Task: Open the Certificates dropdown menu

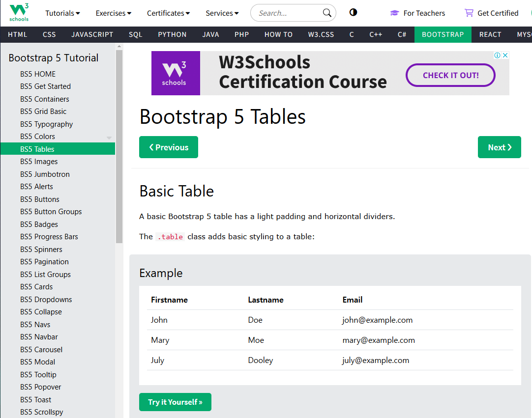Action: click(x=168, y=13)
